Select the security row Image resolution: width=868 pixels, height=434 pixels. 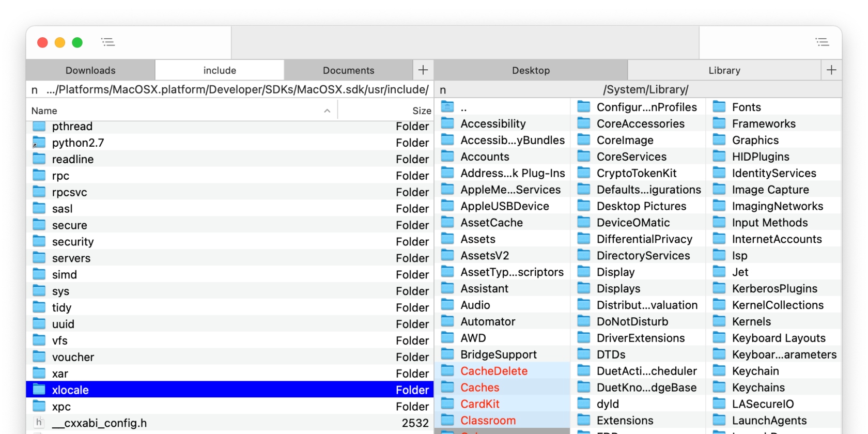point(230,241)
